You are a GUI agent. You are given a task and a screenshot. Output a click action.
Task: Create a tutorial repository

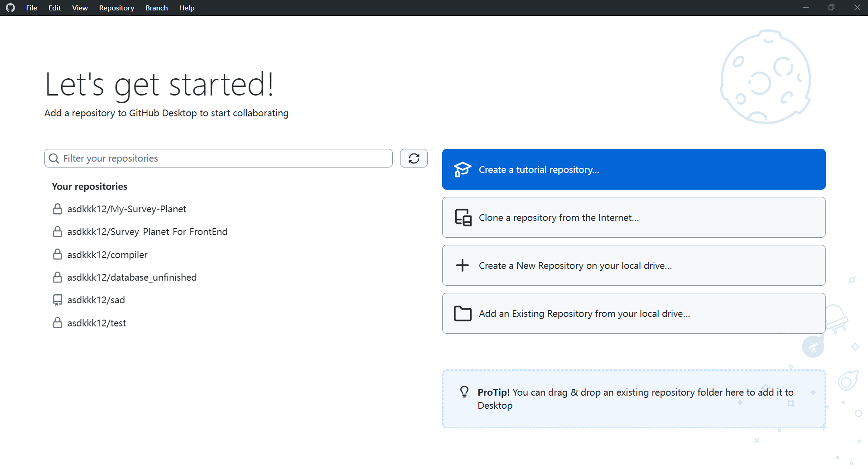pos(633,169)
